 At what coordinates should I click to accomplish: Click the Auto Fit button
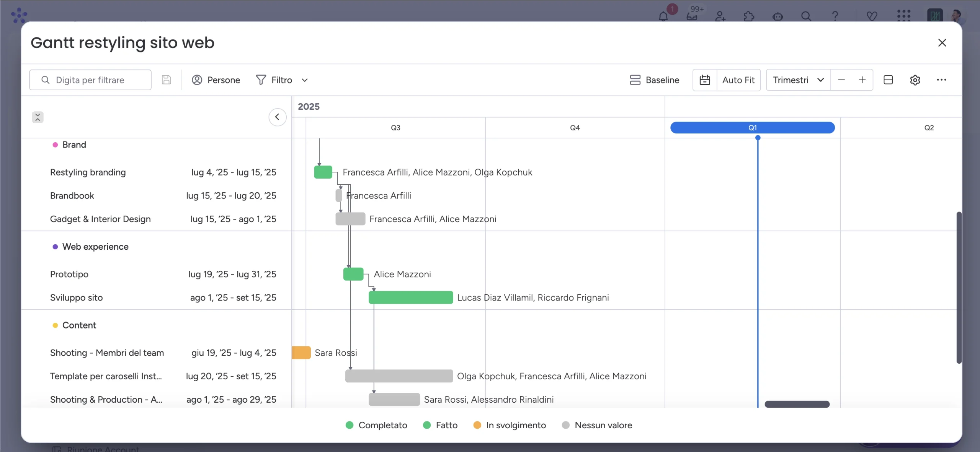738,80
